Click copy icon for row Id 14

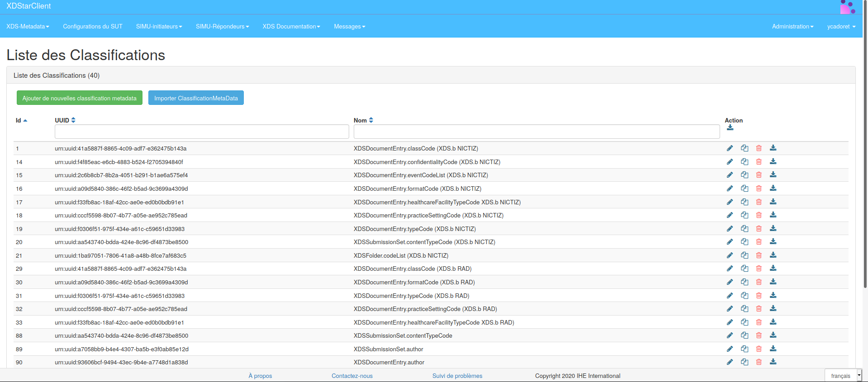744,162
